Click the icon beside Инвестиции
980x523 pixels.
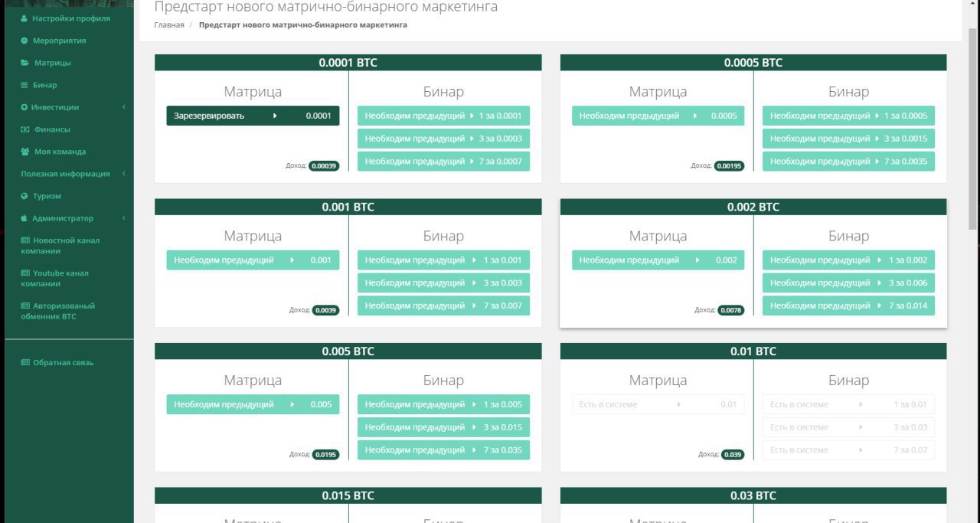point(24,107)
